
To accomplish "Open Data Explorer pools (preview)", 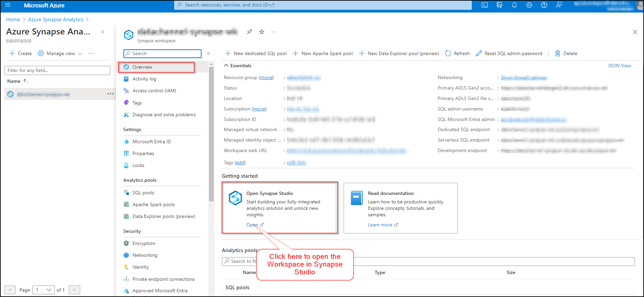I will [164, 216].
